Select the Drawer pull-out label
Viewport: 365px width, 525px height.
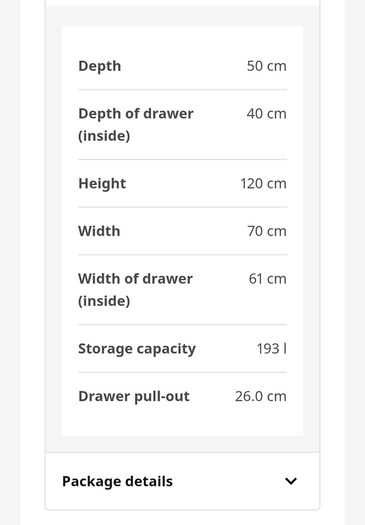pos(134,396)
